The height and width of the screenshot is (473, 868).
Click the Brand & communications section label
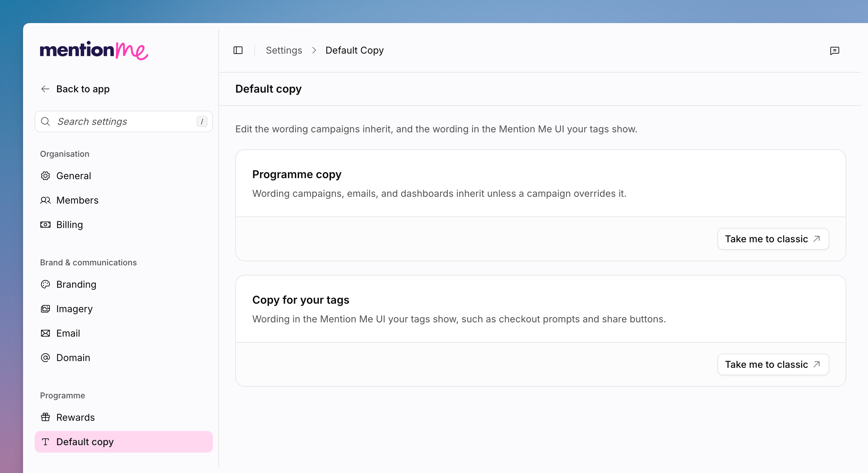[x=88, y=263]
